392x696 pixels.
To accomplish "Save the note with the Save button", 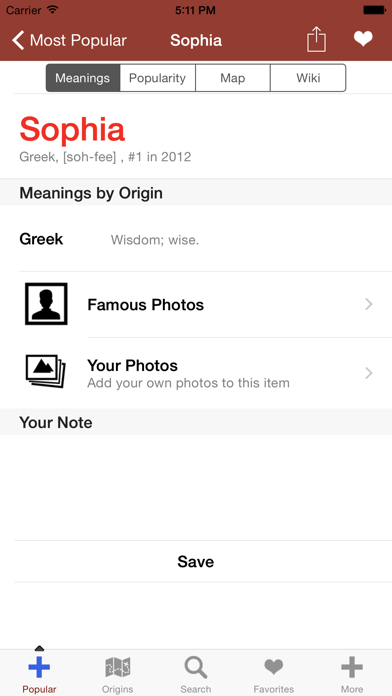I will [196, 562].
